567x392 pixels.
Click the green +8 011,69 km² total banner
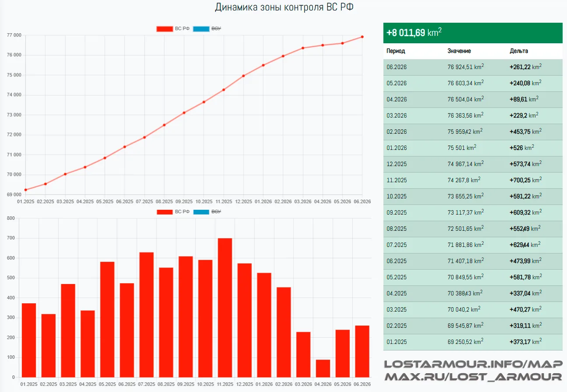tap(473, 33)
